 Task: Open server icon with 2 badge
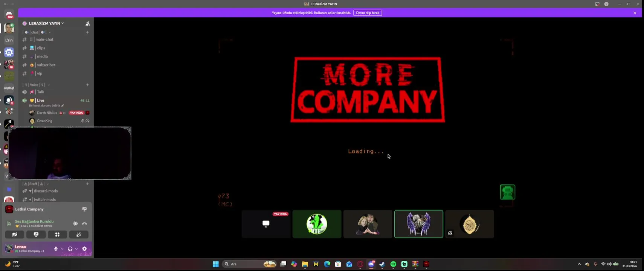click(9, 100)
